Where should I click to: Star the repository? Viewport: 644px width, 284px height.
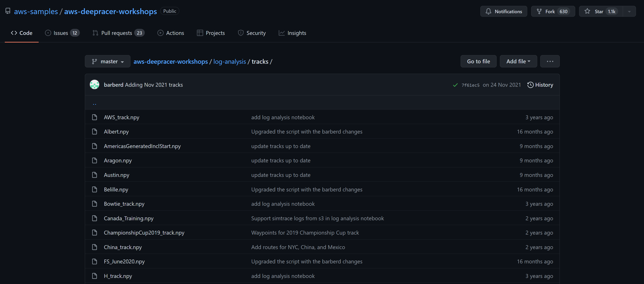click(x=601, y=11)
